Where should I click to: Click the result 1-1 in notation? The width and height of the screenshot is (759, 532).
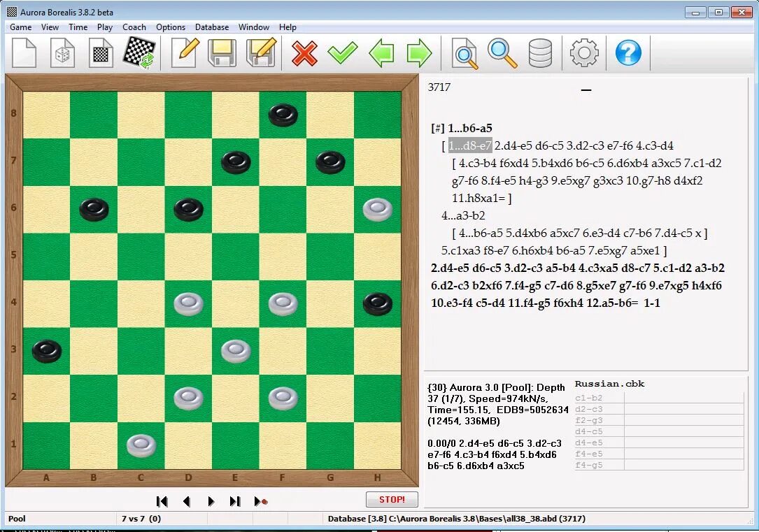[652, 303]
